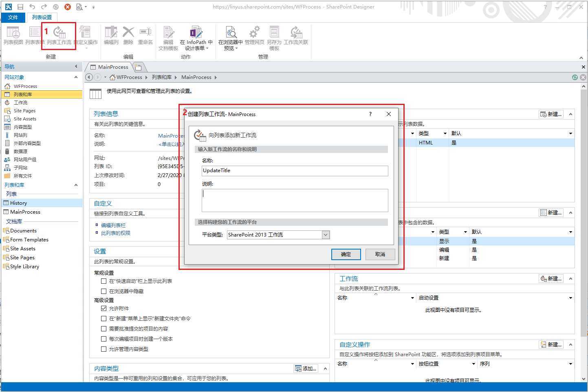The image size is (588, 392).
Task: Select the List Settings ribbon tab
Action: (x=42, y=18)
